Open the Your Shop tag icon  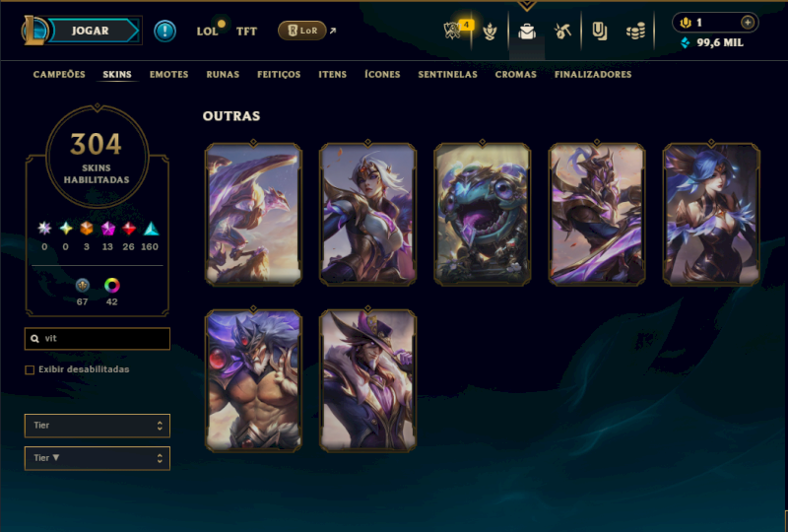599,32
